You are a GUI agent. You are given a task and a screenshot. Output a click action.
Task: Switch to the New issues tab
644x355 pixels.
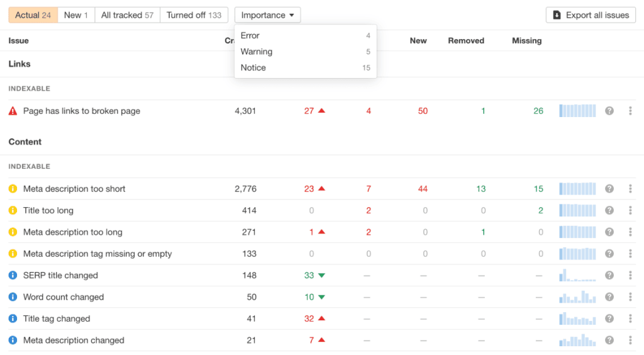coord(76,15)
